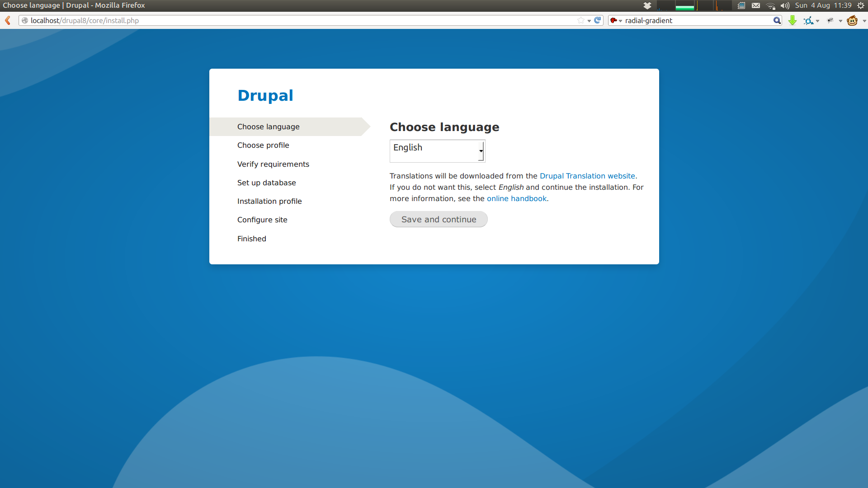Click the Choose profile step
The image size is (868, 488).
tap(263, 145)
